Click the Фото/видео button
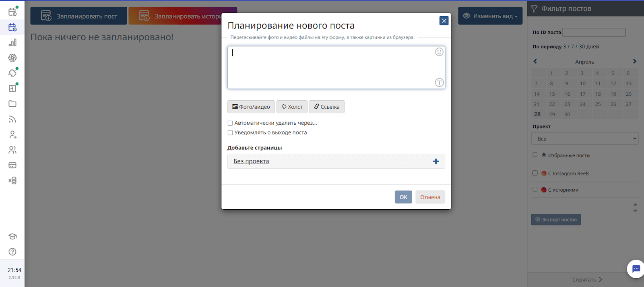The height and width of the screenshot is (287, 644). pyautogui.click(x=251, y=107)
